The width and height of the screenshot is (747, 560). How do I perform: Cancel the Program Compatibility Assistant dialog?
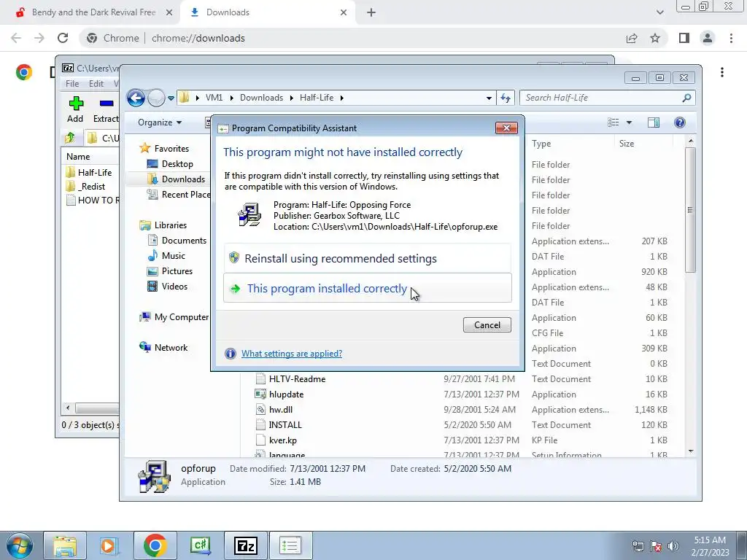point(487,324)
